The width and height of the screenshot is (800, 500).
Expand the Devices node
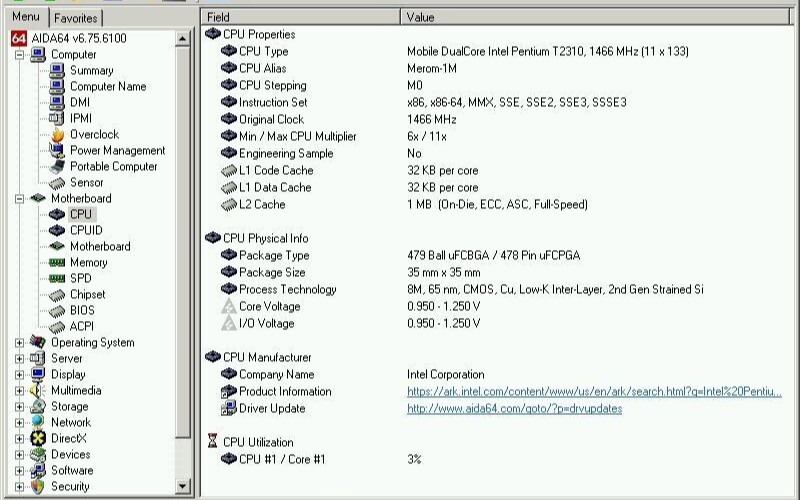point(19,455)
